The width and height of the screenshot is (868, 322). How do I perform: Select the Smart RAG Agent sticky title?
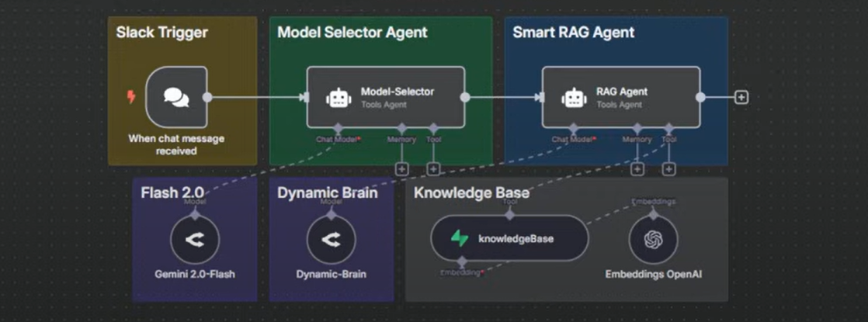tap(574, 32)
